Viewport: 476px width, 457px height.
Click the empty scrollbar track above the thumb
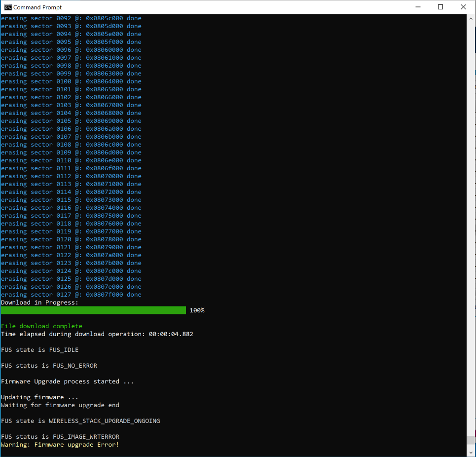pyautogui.click(x=471, y=228)
